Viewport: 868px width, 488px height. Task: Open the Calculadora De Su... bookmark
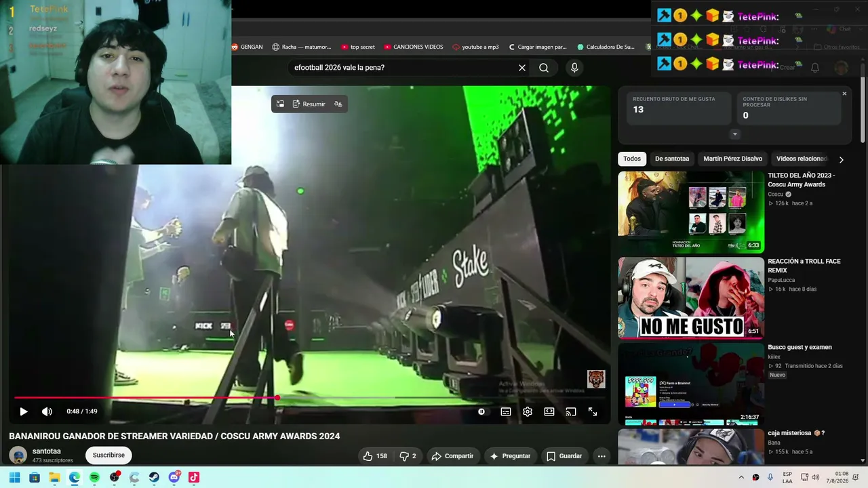tap(606, 47)
